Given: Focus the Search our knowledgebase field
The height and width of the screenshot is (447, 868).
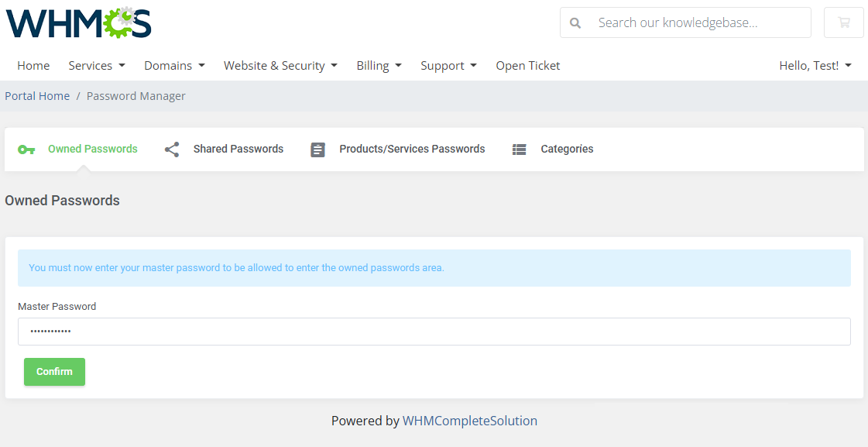Looking at the screenshot, I should click(685, 22).
